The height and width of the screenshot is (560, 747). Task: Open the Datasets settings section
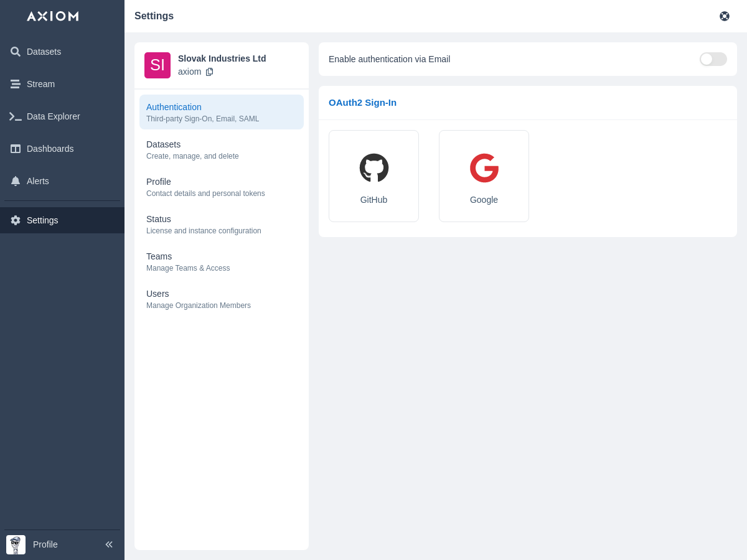(x=222, y=149)
